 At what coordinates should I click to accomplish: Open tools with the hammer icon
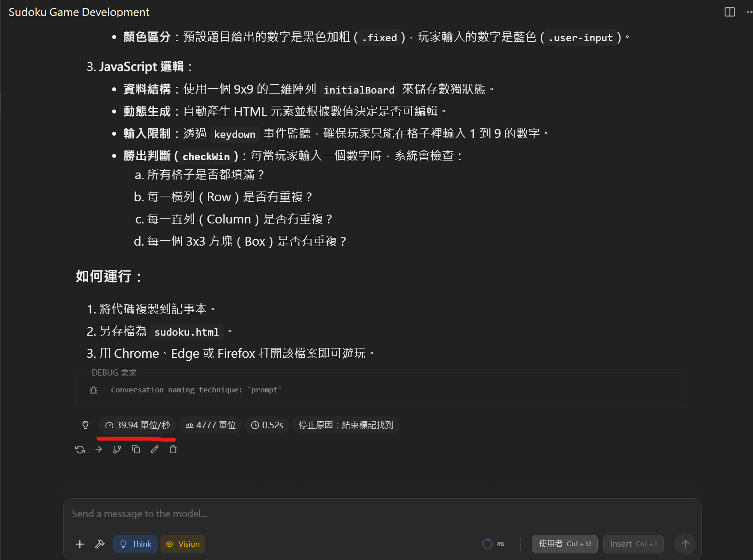tap(100, 544)
